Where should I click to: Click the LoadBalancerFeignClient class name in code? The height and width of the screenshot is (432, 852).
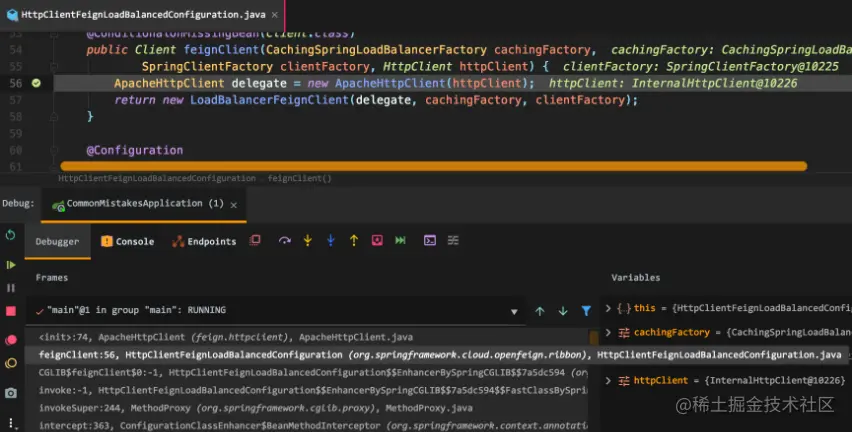269,100
